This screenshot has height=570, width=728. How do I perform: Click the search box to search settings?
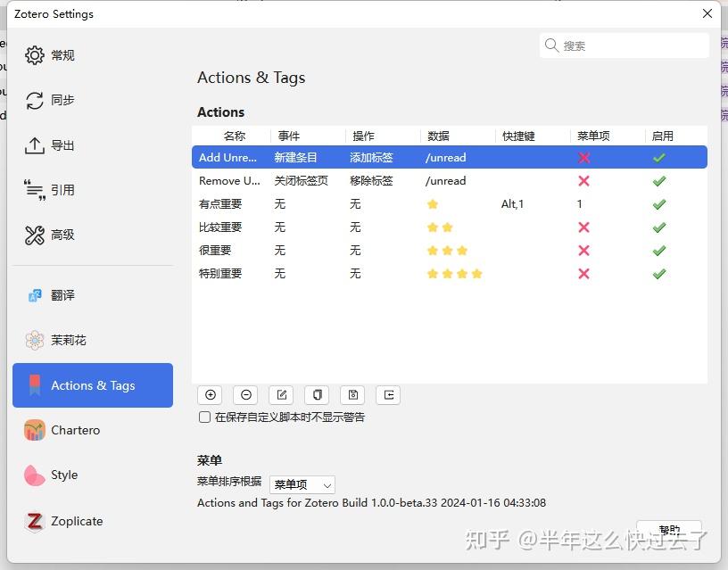coord(625,45)
